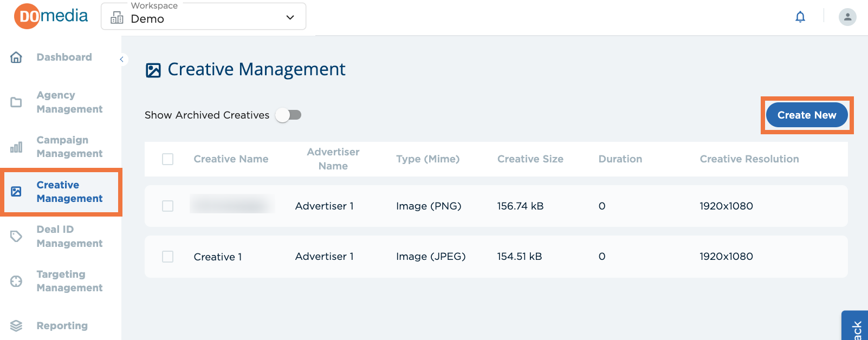This screenshot has width=868, height=340.
Task: Click the Creative 1 name cell
Action: pos(218,257)
